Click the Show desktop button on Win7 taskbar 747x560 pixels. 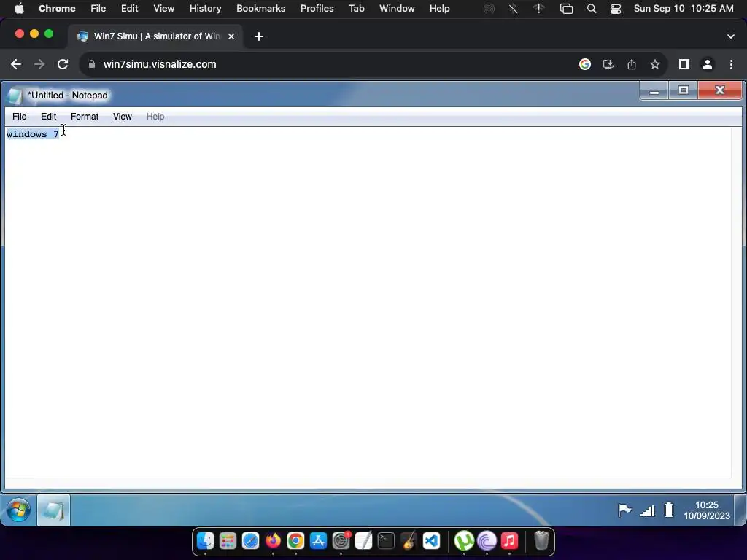tap(740, 510)
